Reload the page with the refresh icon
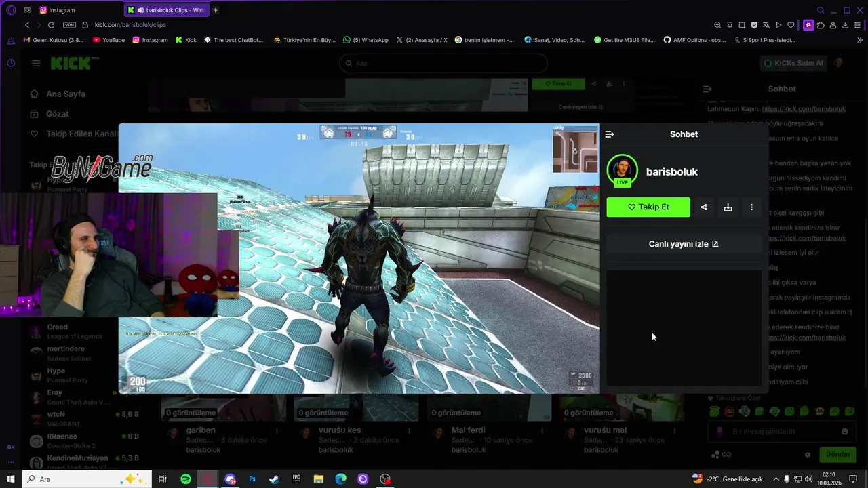 (51, 25)
